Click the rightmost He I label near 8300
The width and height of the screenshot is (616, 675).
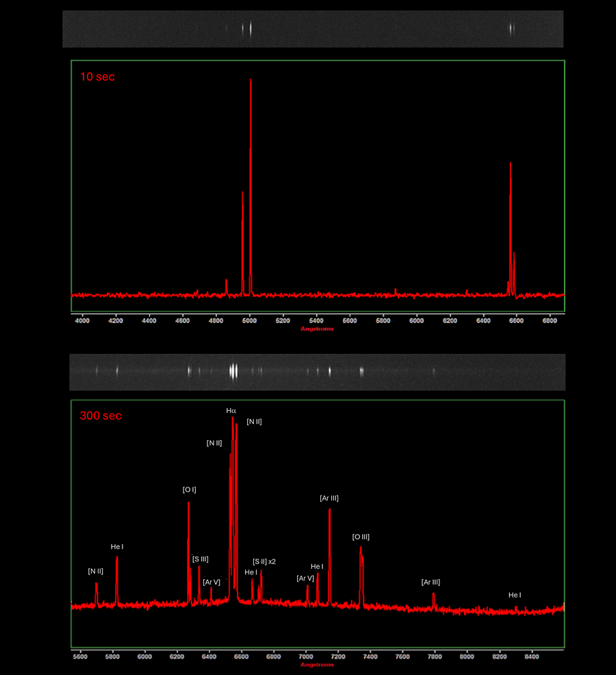[x=515, y=595]
